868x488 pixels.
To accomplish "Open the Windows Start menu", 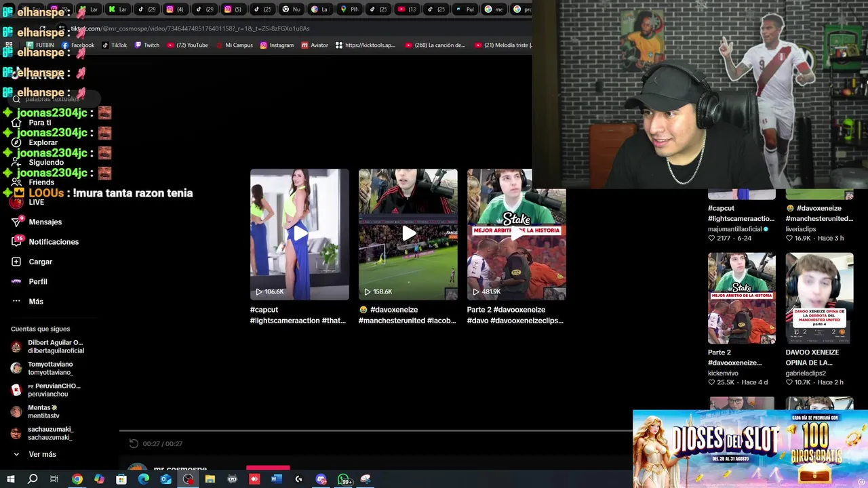I will [x=10, y=479].
